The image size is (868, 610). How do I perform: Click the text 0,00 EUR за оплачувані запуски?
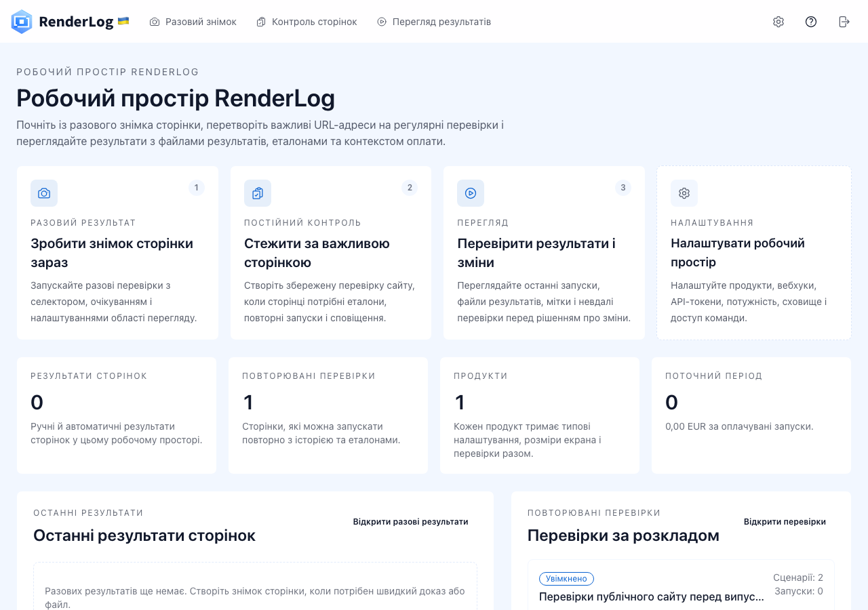coord(739,426)
